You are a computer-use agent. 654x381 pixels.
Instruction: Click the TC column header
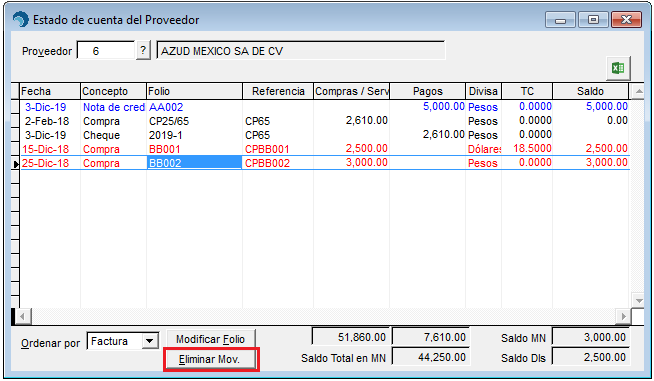(527, 91)
